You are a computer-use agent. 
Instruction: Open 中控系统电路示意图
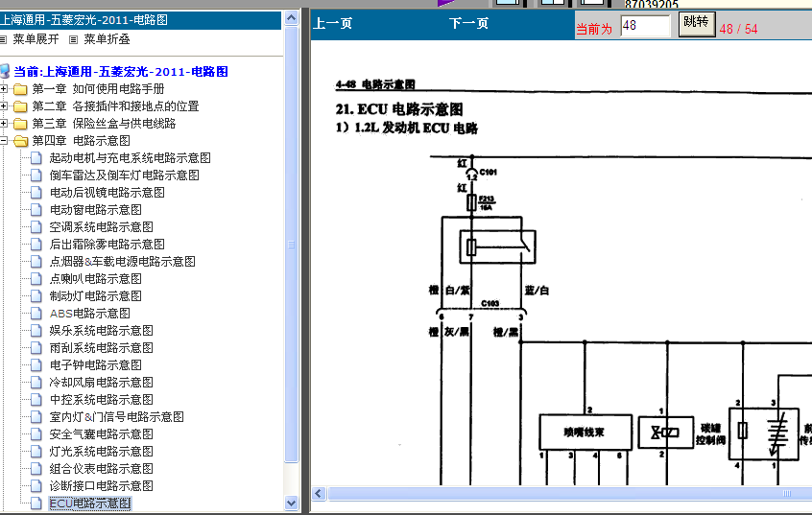[x=102, y=400]
